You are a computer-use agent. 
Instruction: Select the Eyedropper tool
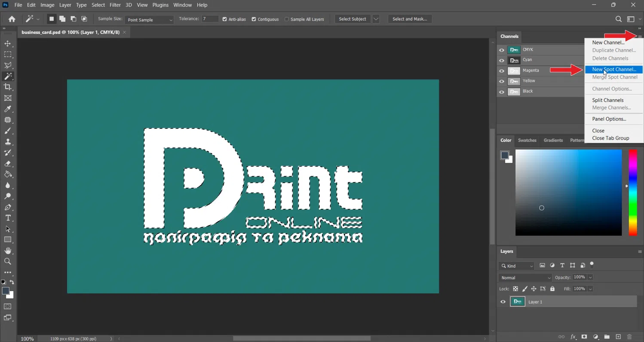pos(8,109)
